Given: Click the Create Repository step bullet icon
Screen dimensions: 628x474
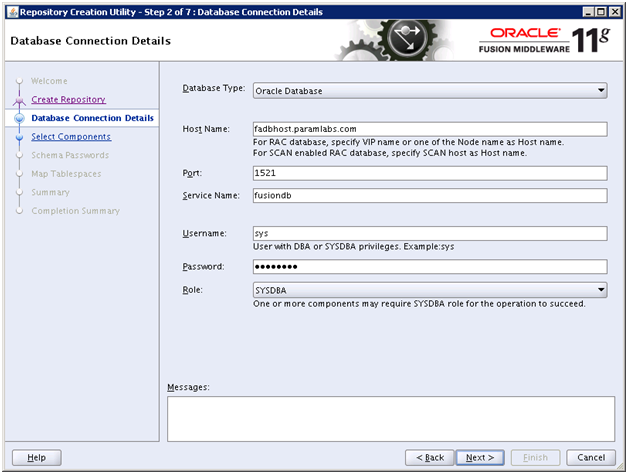Looking at the screenshot, I should [19, 100].
